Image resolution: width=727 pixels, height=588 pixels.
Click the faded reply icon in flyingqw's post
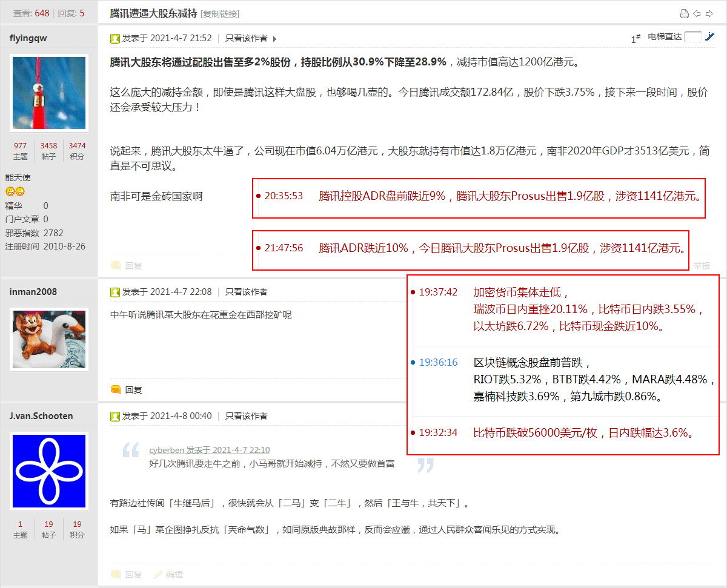pyautogui.click(x=116, y=265)
